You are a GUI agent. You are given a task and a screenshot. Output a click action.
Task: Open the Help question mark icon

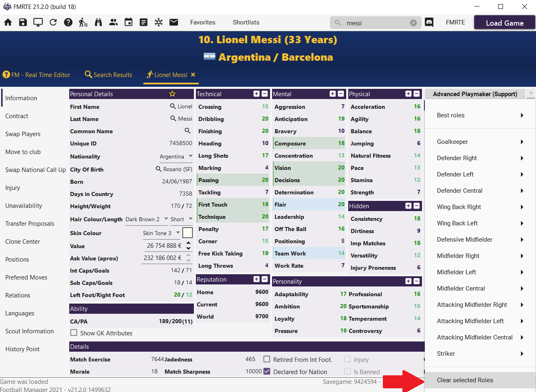(68, 22)
